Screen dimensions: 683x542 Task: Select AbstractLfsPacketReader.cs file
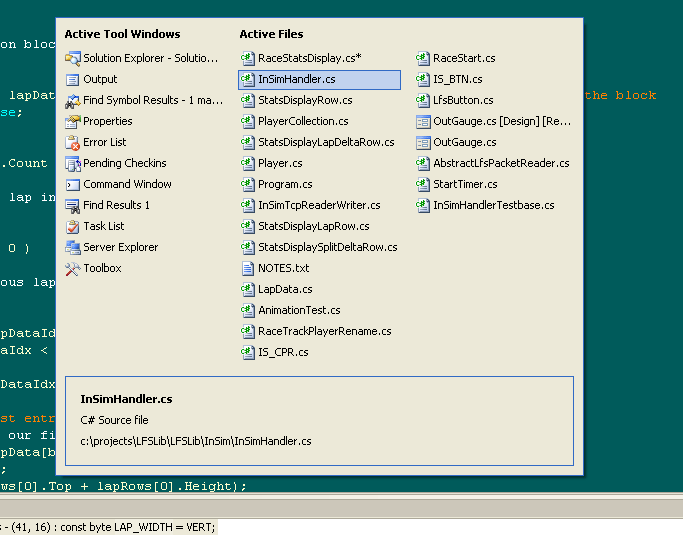pyautogui.click(x=501, y=163)
